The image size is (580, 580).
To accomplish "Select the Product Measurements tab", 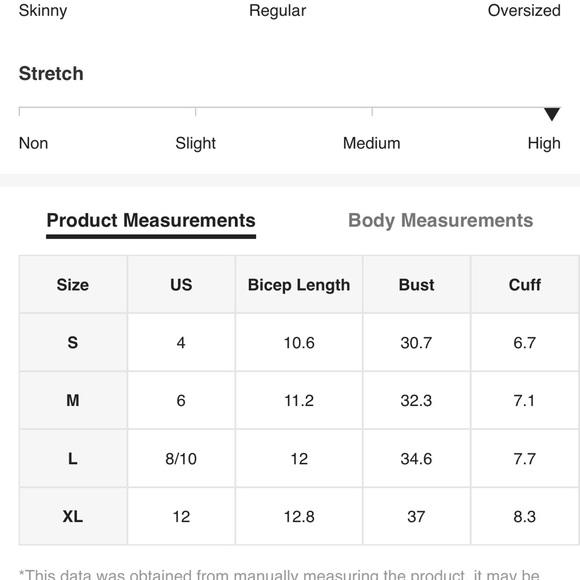I will pos(151,220).
